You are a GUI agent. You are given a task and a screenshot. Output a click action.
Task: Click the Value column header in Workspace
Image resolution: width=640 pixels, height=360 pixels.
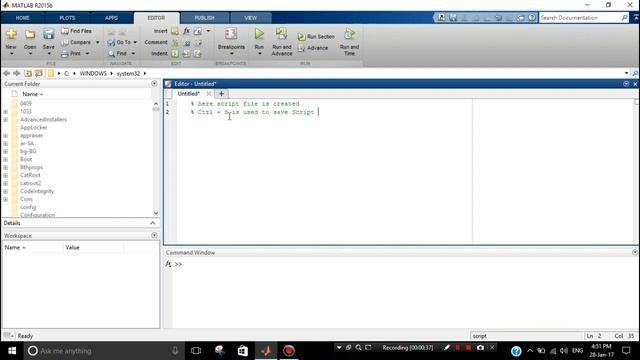(x=93, y=248)
